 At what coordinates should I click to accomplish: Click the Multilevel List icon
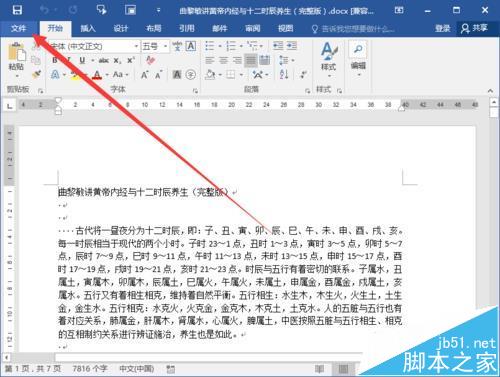click(x=252, y=45)
